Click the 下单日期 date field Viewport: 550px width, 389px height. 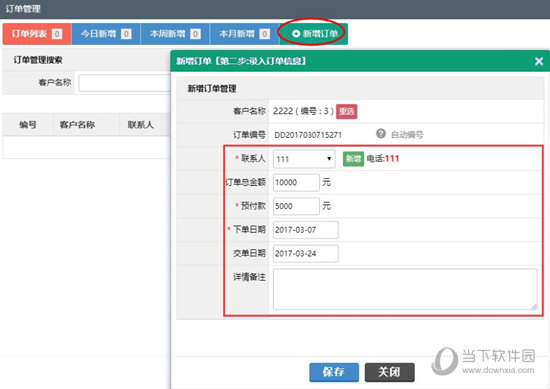pos(306,230)
